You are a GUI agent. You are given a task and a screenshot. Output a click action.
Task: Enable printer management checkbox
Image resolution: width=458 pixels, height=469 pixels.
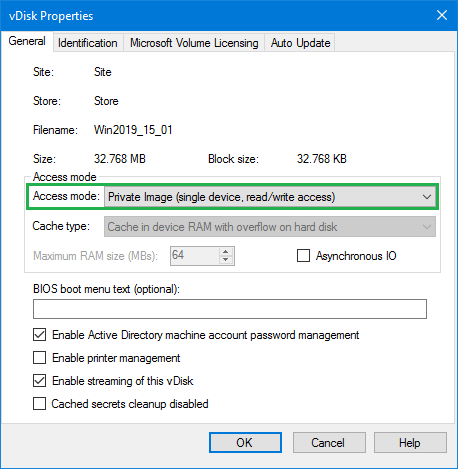(39, 358)
